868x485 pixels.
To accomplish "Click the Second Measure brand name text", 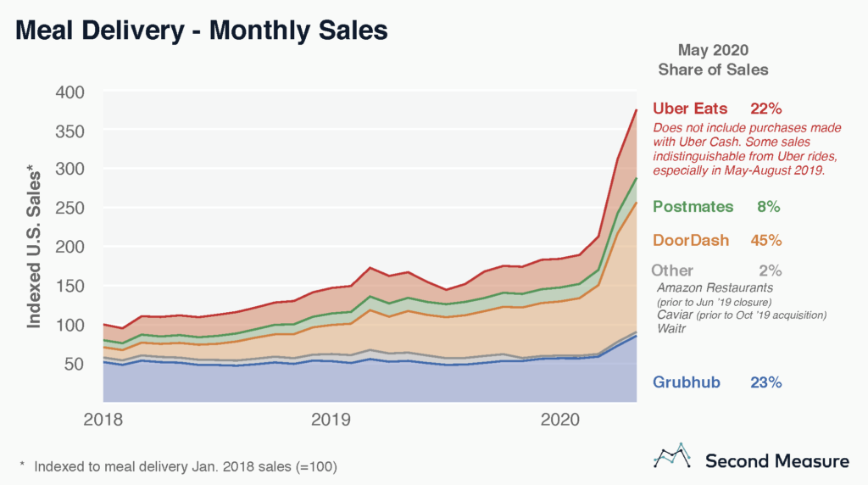I will coord(776,460).
